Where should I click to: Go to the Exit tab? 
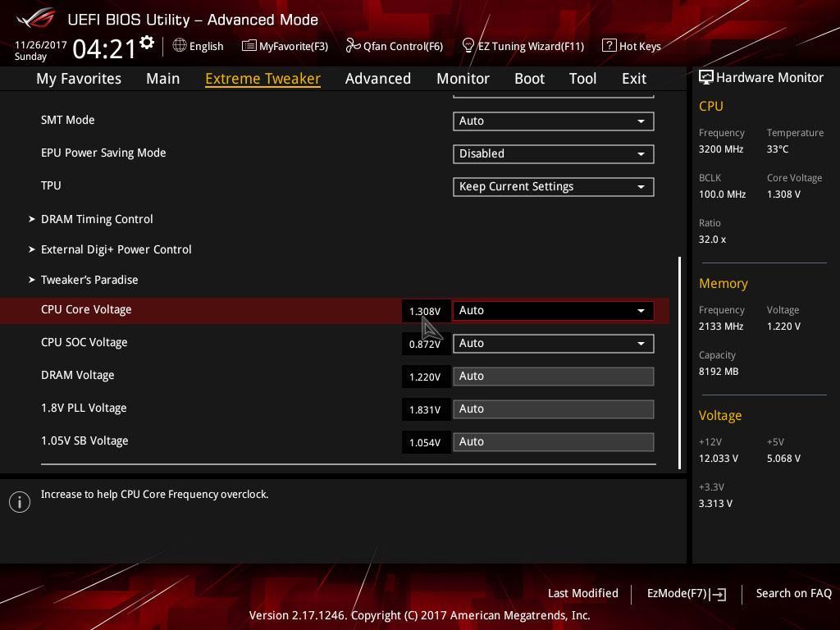click(634, 79)
